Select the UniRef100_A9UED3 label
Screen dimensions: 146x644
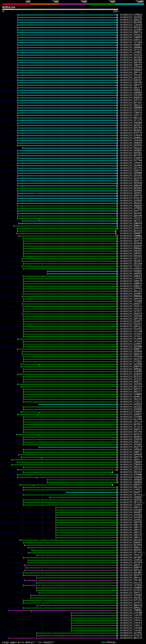point(131,497)
